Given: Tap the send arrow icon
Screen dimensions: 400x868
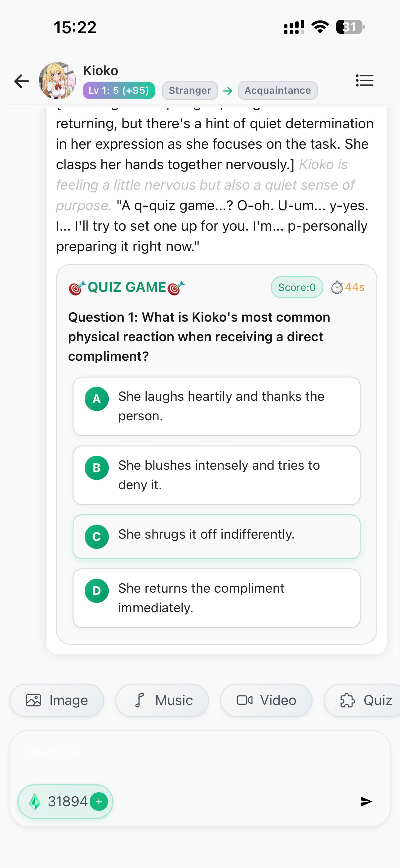Looking at the screenshot, I should [x=366, y=801].
